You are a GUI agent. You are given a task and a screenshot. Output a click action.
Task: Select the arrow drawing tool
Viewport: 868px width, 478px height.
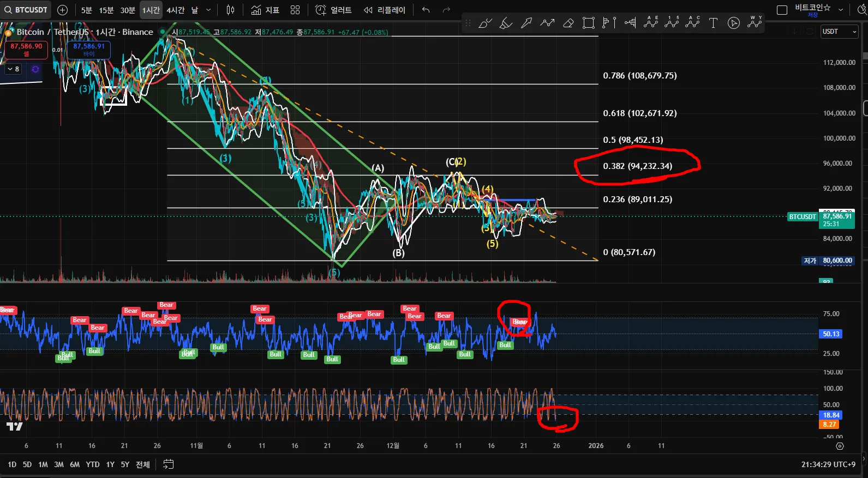pyautogui.click(x=526, y=23)
